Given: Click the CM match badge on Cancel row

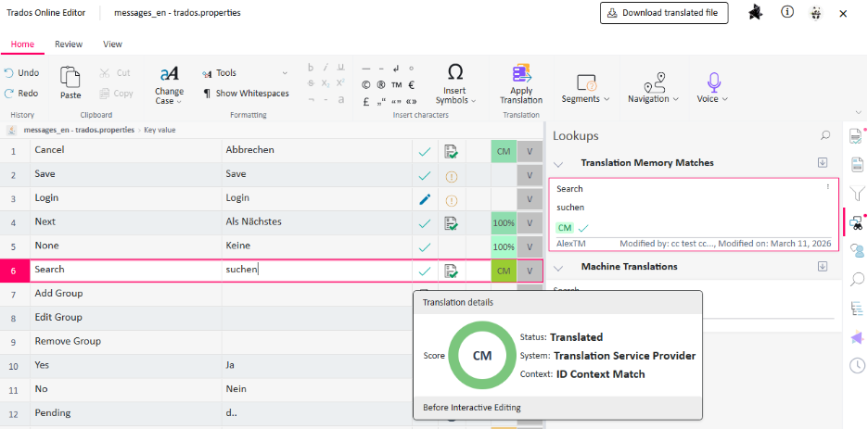Looking at the screenshot, I should tap(504, 151).
